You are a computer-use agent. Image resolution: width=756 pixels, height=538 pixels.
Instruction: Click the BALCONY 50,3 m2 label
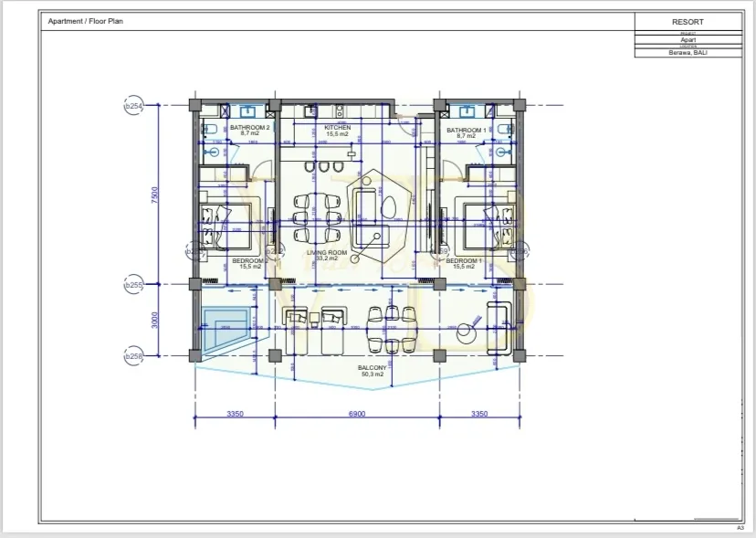373,371
